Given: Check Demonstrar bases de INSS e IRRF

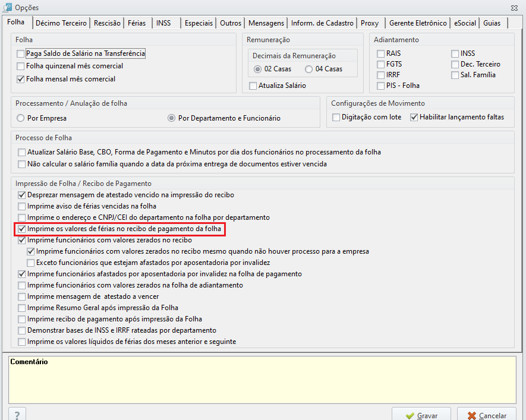Looking at the screenshot, I should click(x=22, y=330).
